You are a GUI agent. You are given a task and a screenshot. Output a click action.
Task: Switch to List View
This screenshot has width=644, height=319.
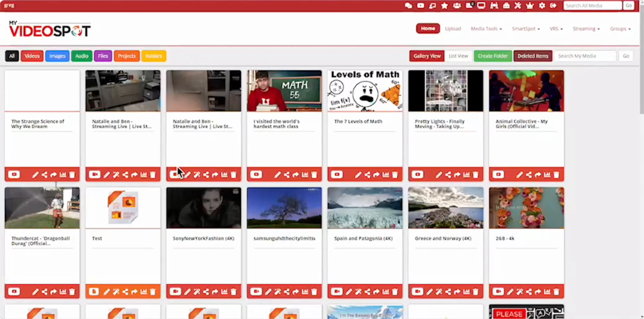458,56
